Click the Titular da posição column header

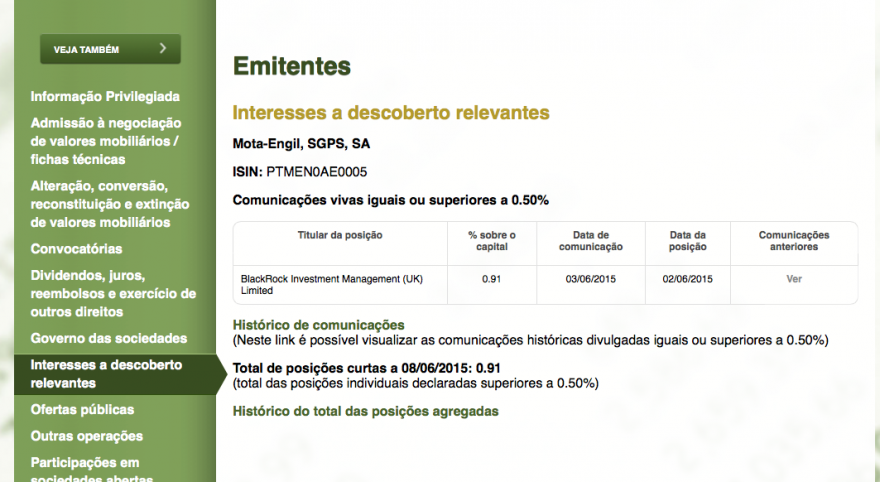click(340, 235)
